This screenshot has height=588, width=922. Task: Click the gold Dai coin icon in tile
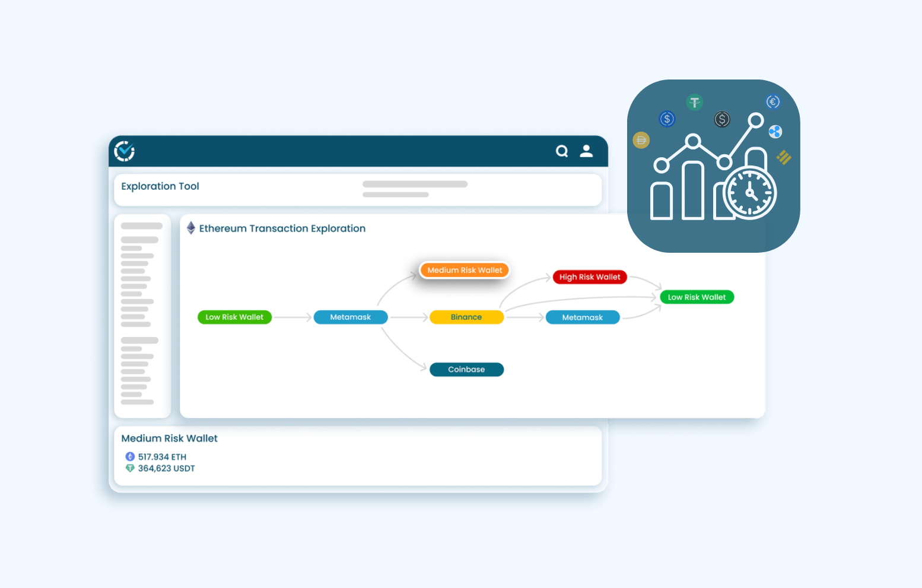(x=641, y=140)
